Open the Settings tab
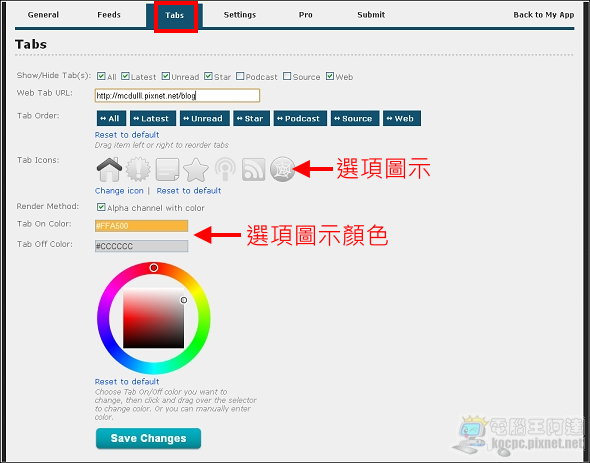 click(240, 15)
